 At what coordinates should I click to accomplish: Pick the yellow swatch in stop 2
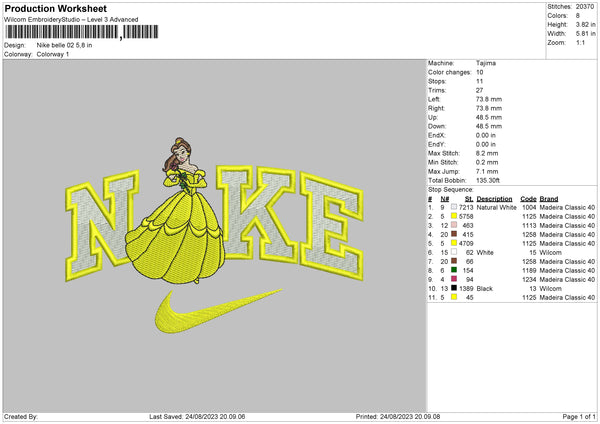pos(454,216)
